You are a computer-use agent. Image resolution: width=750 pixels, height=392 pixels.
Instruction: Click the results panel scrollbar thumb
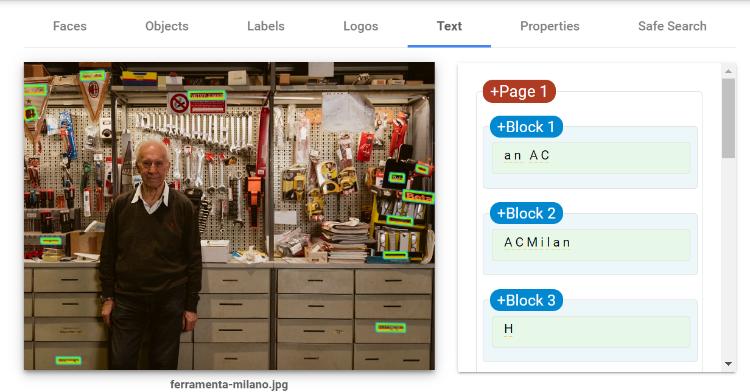(x=728, y=119)
